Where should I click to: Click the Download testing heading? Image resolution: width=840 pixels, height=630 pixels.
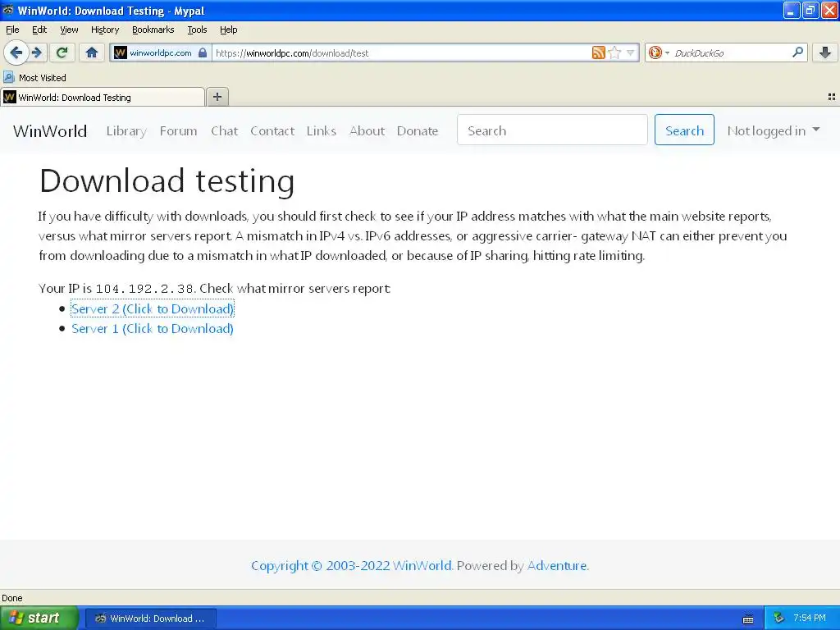tap(167, 180)
